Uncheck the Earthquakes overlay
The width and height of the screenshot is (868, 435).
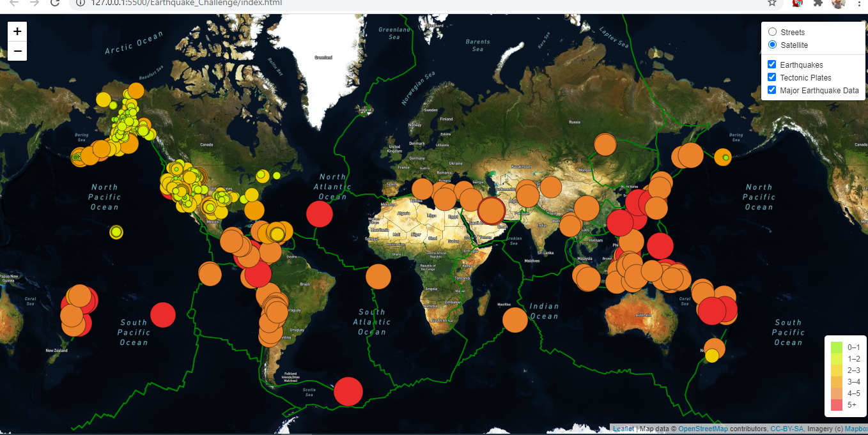point(771,64)
